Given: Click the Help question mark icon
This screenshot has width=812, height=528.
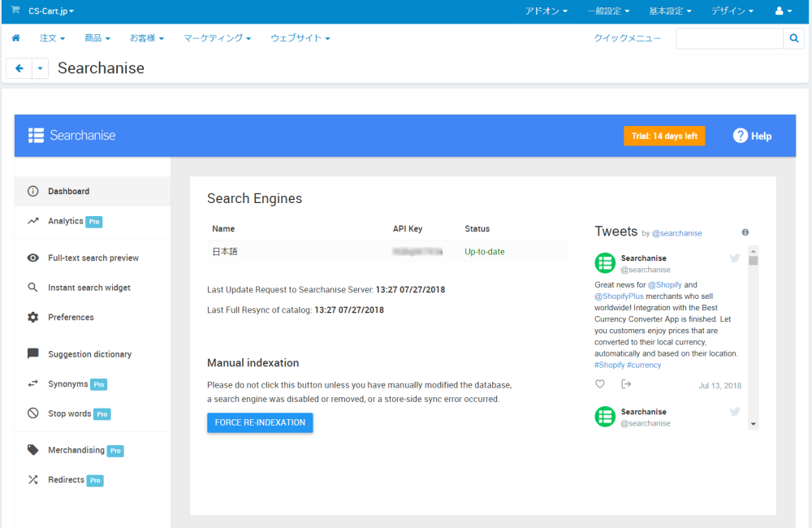Looking at the screenshot, I should pyautogui.click(x=740, y=136).
